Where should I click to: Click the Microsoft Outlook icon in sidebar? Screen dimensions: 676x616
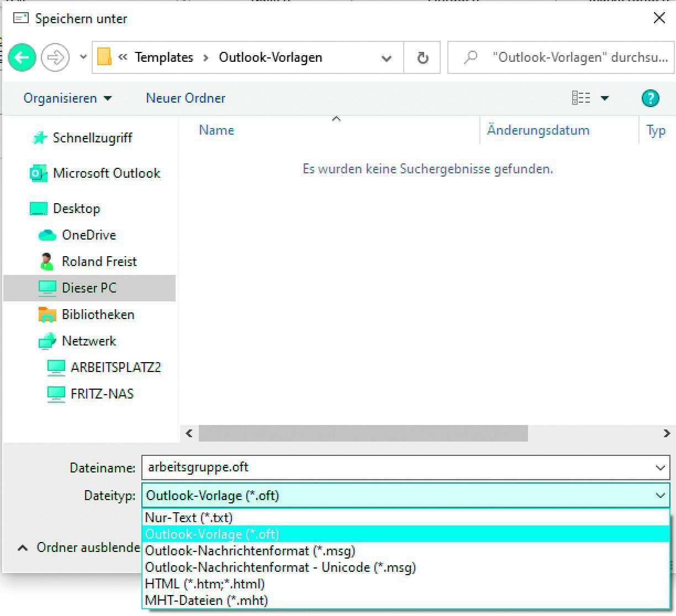click(x=38, y=173)
